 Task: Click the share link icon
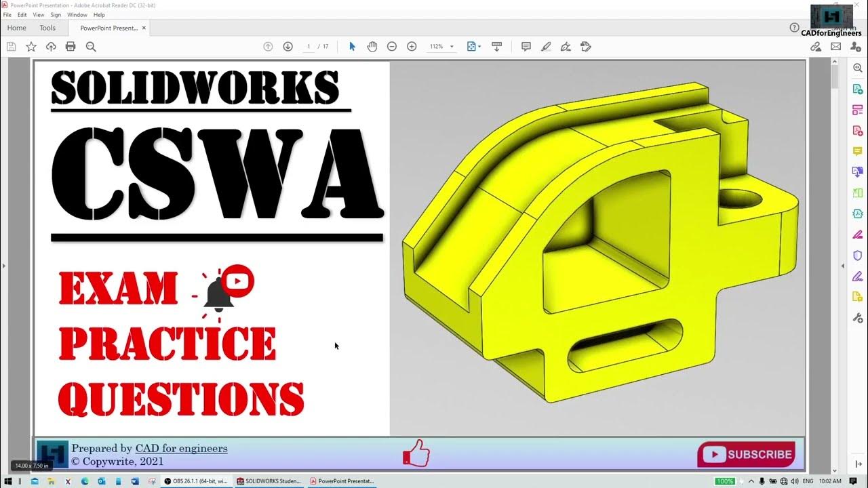click(816, 47)
